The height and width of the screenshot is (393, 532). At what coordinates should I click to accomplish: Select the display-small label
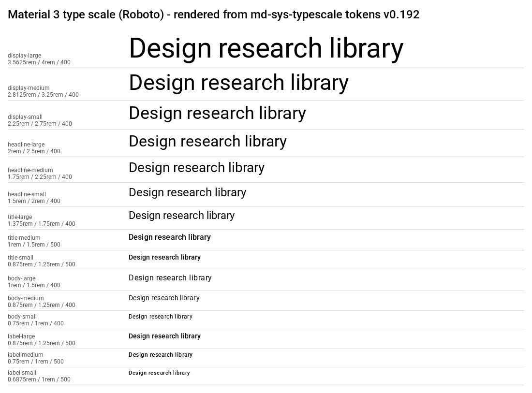pos(25,116)
